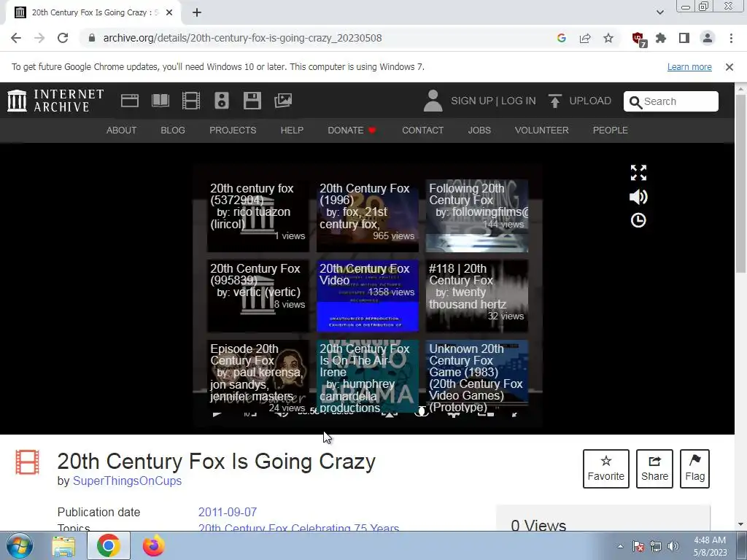
Task: Click the Share button
Action: point(654,469)
